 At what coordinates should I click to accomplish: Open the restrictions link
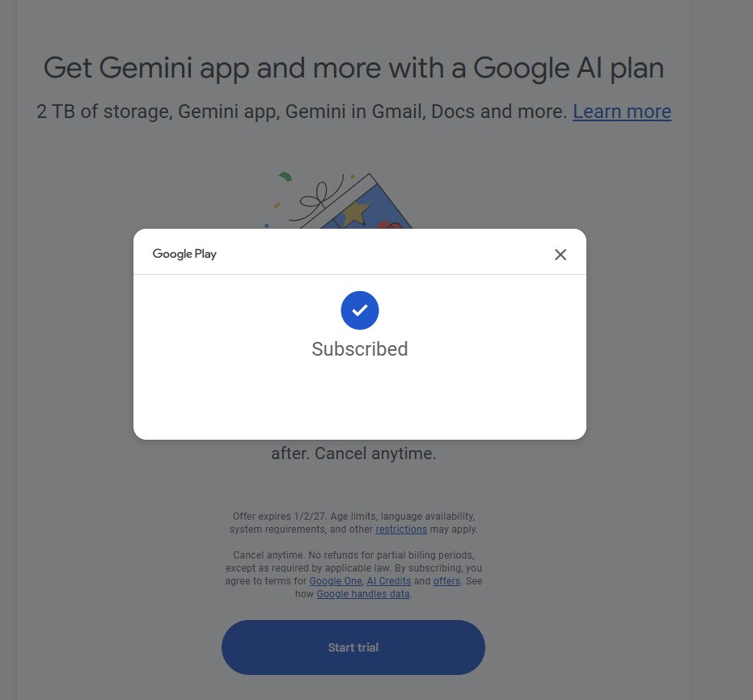click(401, 529)
